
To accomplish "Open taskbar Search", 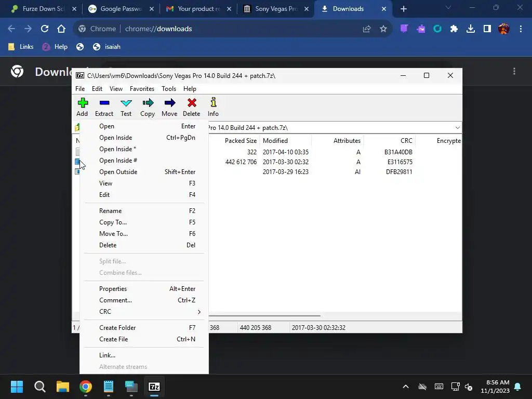I will pyautogui.click(x=39, y=387).
